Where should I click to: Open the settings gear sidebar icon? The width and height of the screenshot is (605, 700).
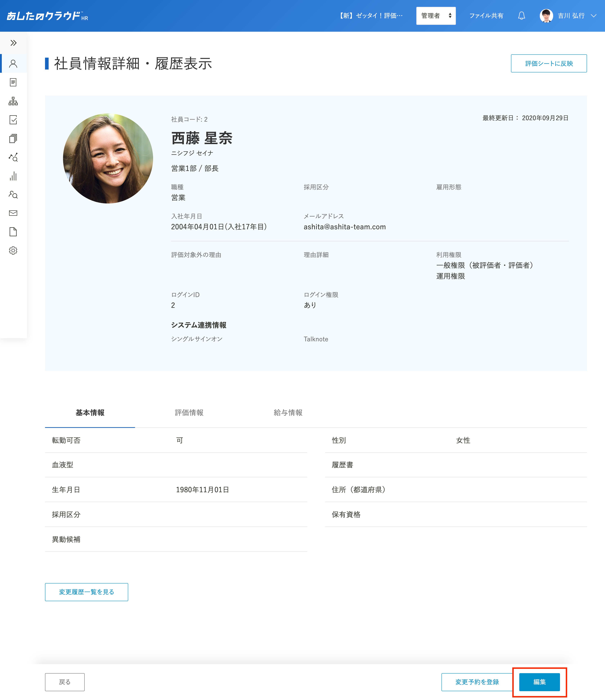click(x=13, y=250)
